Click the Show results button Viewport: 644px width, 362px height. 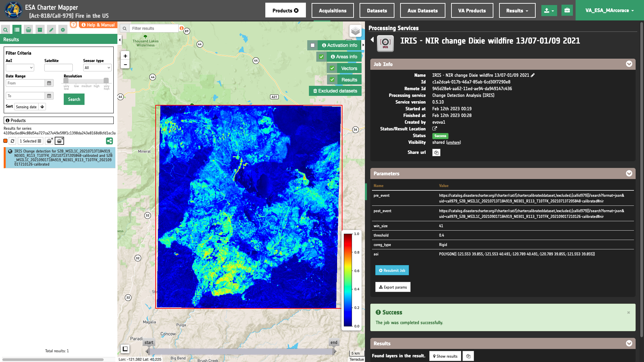coord(445,356)
